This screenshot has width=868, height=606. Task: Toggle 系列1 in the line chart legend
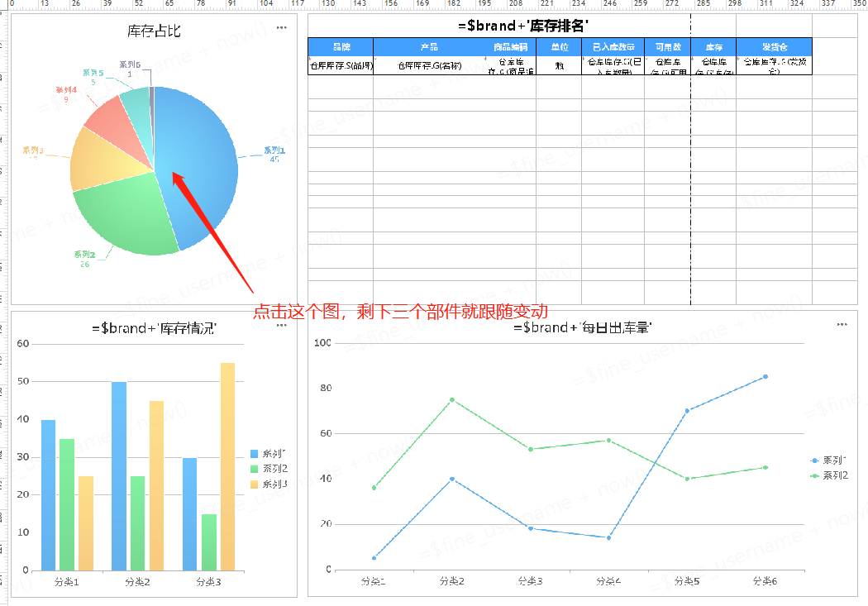(828, 460)
